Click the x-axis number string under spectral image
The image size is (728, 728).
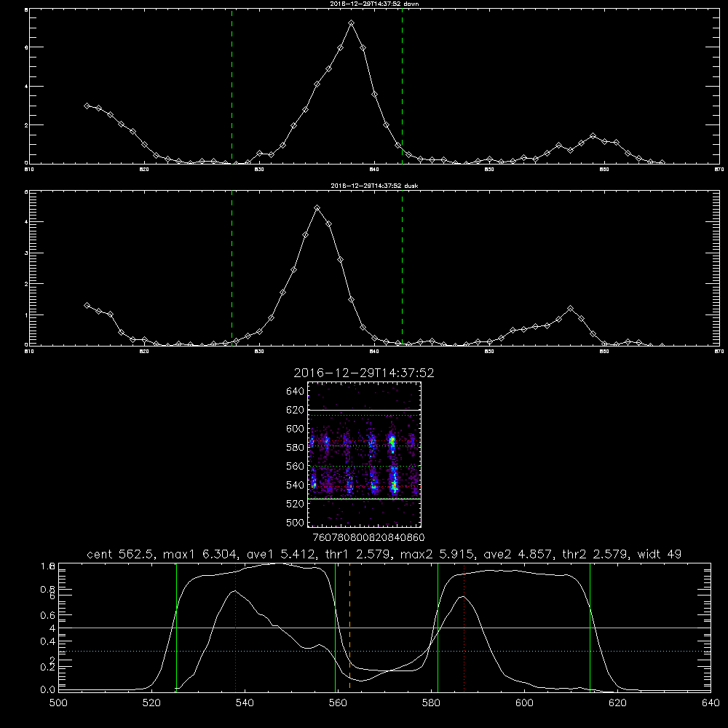click(368, 538)
